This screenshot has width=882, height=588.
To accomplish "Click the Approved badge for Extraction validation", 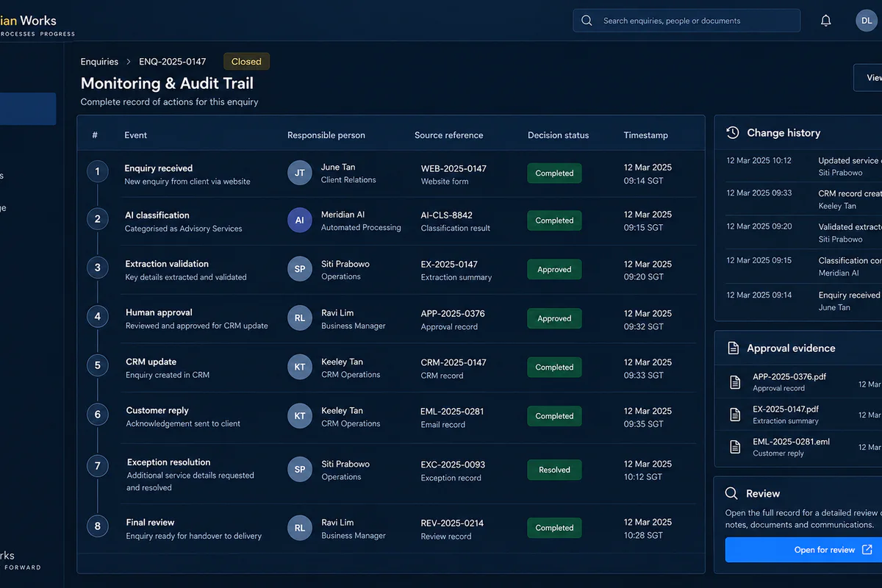I will pos(554,270).
